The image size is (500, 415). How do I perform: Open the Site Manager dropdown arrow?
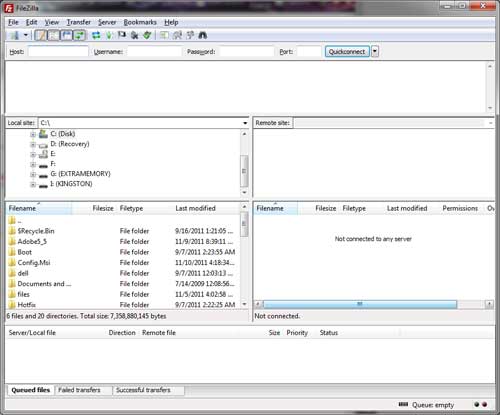coord(26,35)
